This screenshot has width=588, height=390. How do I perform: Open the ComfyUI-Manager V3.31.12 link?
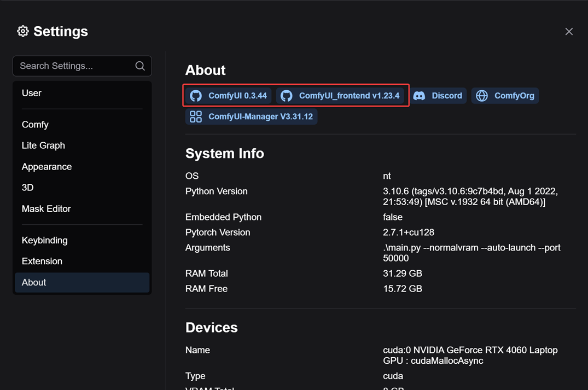tap(251, 117)
